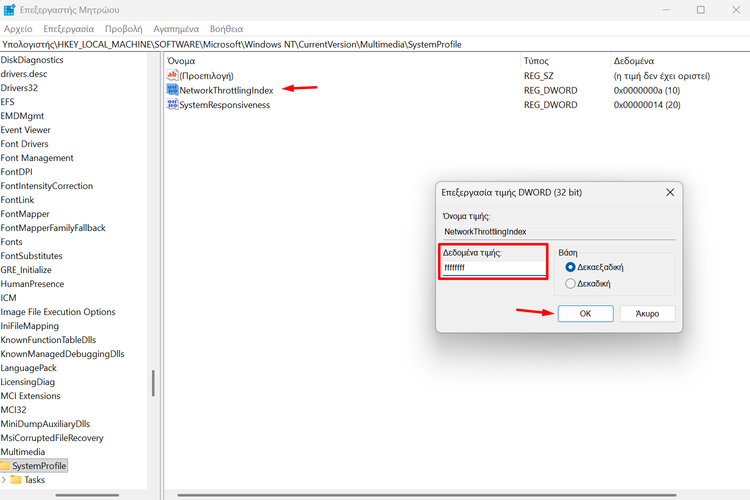Screen dimensions: 750x500
Task: Select the KnownManagedDebuggingDlls tree key
Action: coord(62,354)
